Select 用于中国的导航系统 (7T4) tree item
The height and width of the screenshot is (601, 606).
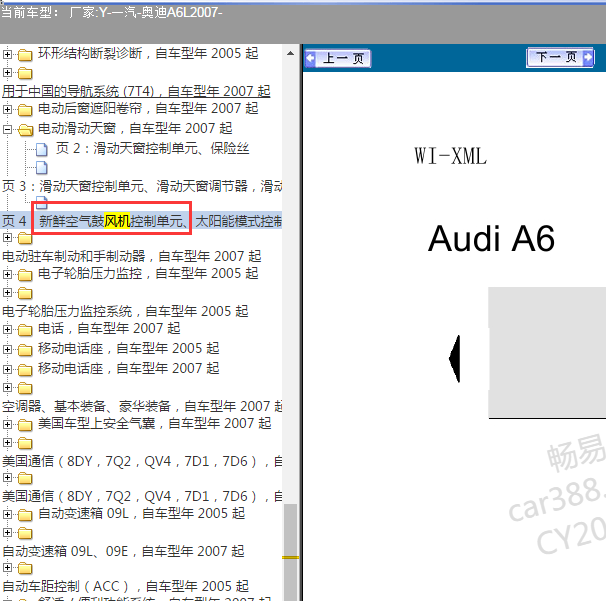click(x=136, y=91)
